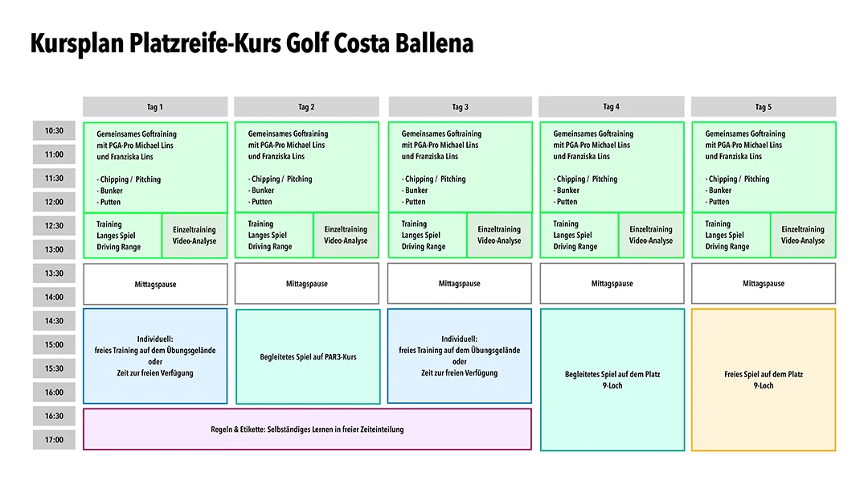Click the Kursplan Platzreife-Kurs title heading
This screenshot has height=489, width=868.
pos(252,43)
